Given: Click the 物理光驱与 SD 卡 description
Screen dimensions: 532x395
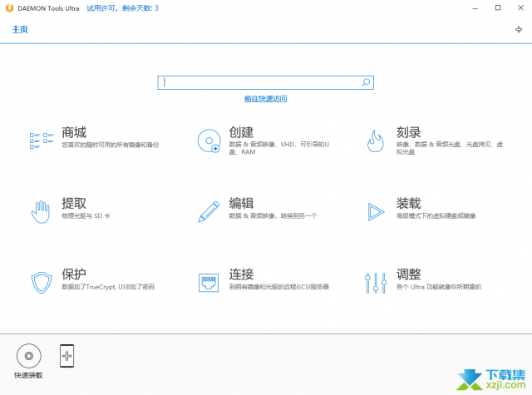Looking at the screenshot, I should (x=86, y=216).
